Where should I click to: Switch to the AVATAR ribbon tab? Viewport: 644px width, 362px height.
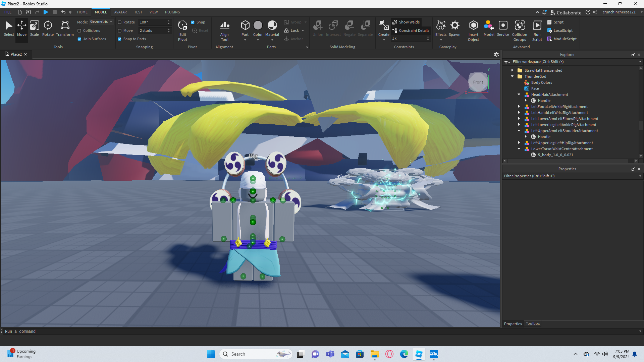(x=120, y=12)
